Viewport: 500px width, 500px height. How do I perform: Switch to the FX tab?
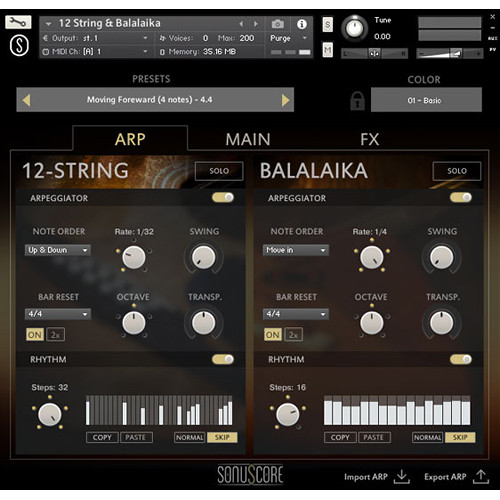point(370,139)
